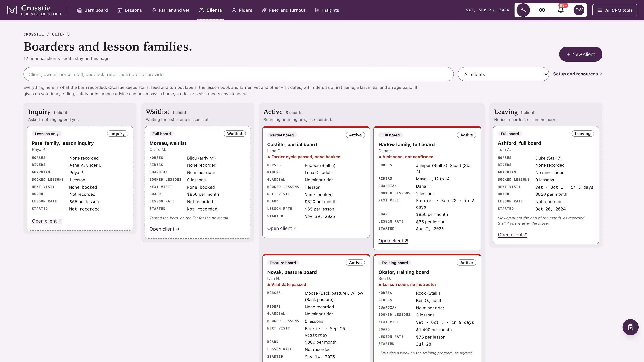Switch to the Clients tab
The height and width of the screenshot is (362, 644).
(x=210, y=10)
